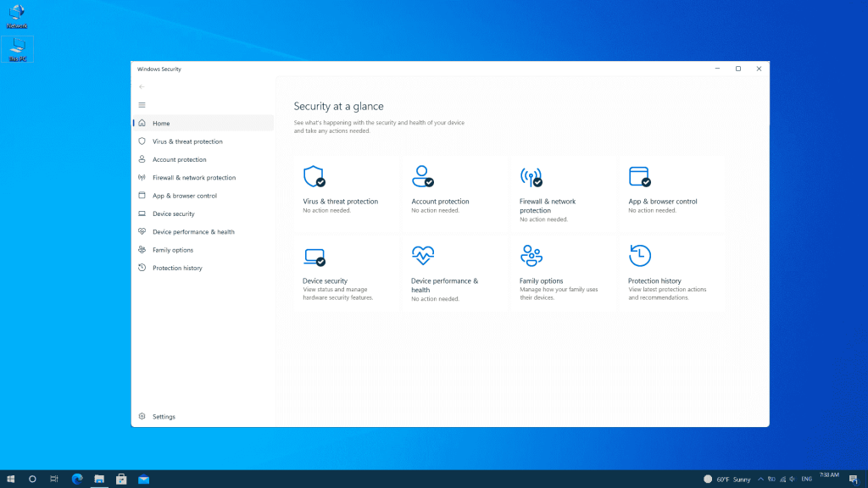Select App & browser control sidebar item
Image resolution: width=868 pixels, height=488 pixels.
coord(203,196)
